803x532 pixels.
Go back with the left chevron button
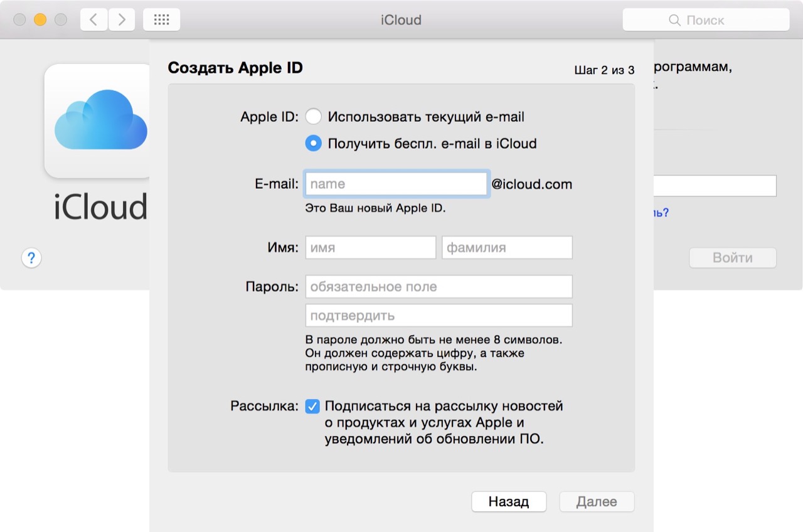tap(93, 20)
